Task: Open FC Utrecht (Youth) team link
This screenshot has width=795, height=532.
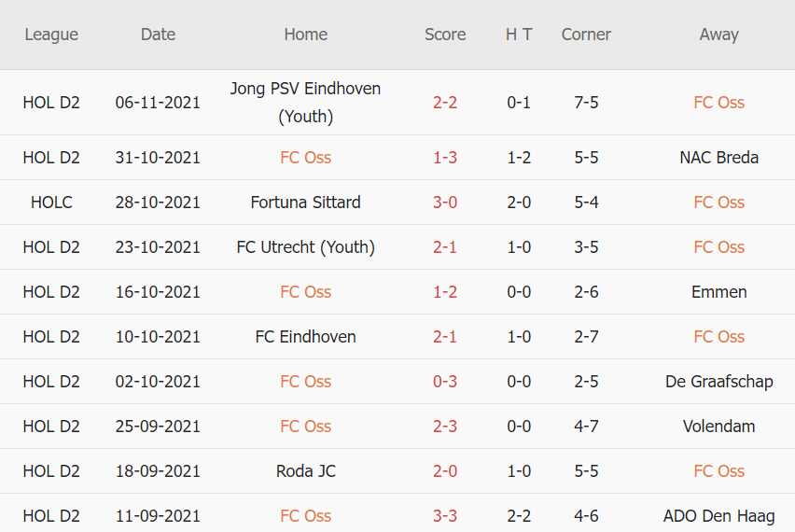Action: coord(305,247)
